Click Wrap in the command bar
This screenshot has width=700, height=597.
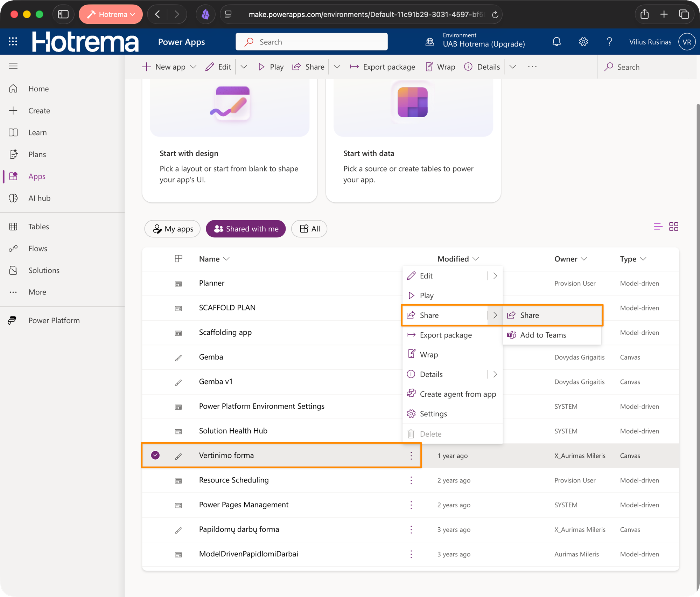(x=440, y=67)
